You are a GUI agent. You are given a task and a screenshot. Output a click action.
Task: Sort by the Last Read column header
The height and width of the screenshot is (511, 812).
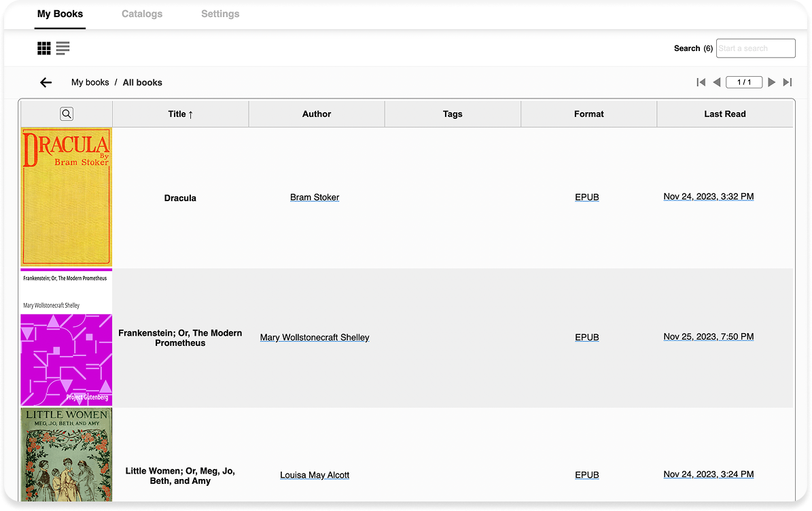725,114
